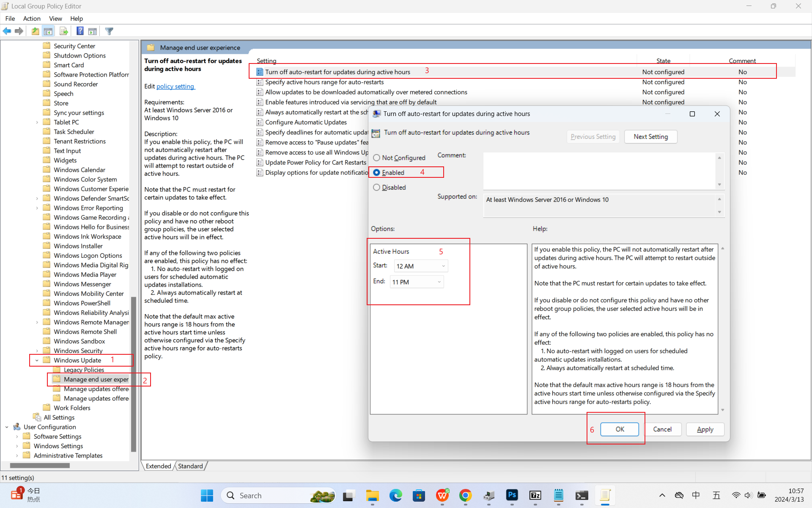
Task: Select the Not Configured radio button
Action: (377, 157)
